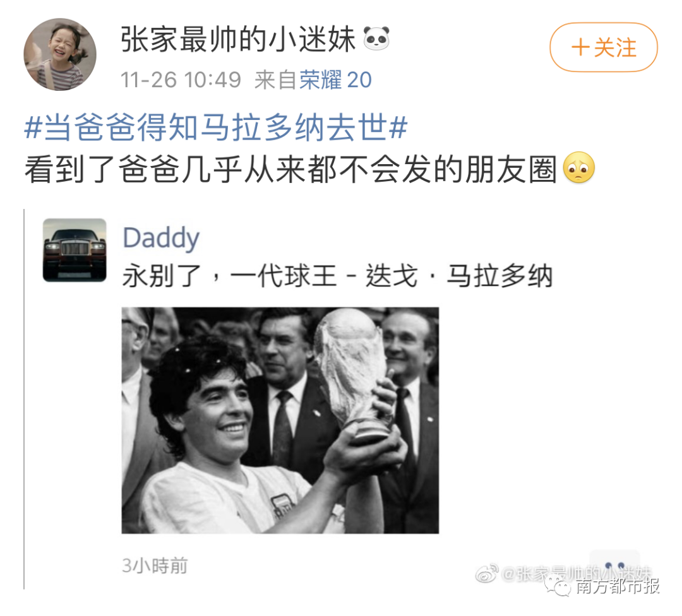The width and height of the screenshot is (682, 616).
Task: Click the WeChat logo beside 南方都市报
Action: point(558,586)
